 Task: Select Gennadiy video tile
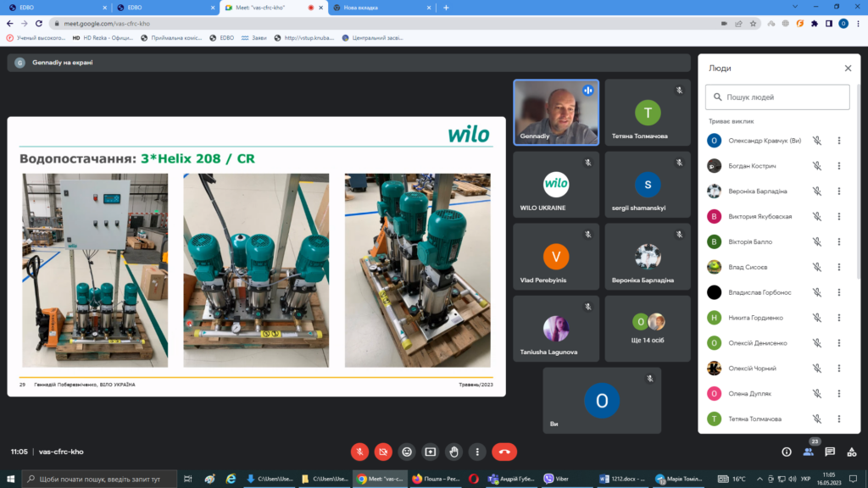coord(556,113)
